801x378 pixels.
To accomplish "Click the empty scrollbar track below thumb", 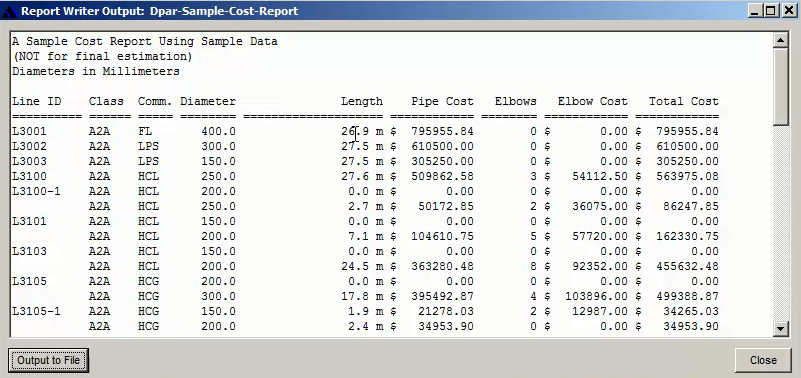I will (781, 222).
